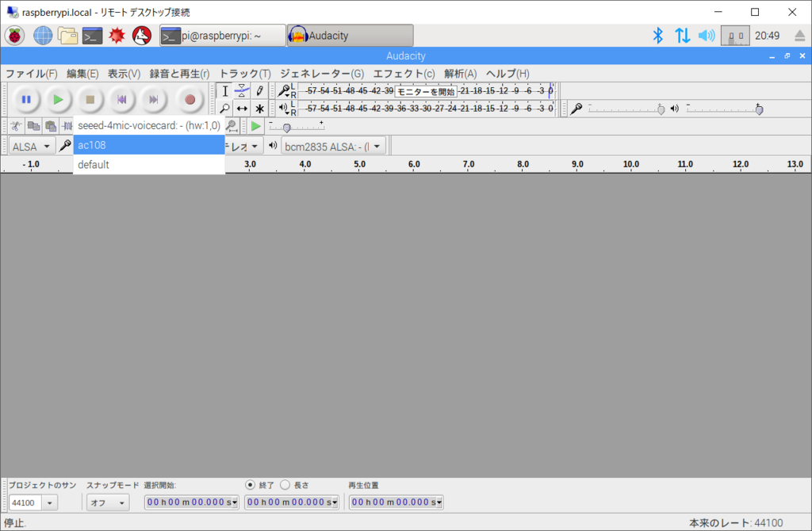812x531 pixels.
Task: Skip to end of track
Action: 154,99
